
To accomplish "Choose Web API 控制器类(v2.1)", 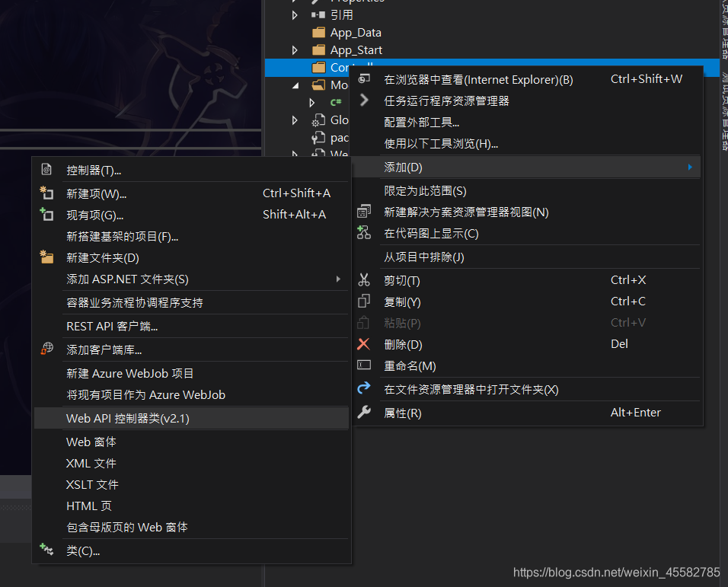I will (x=191, y=418).
